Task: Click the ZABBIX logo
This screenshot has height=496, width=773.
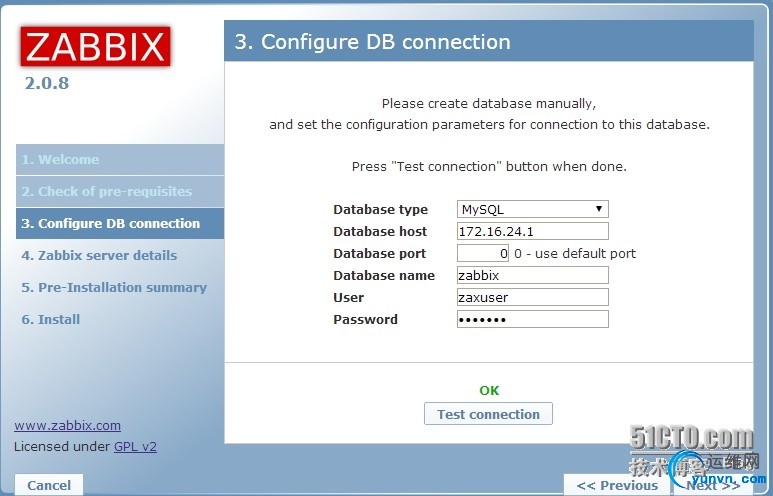Action: click(x=95, y=46)
